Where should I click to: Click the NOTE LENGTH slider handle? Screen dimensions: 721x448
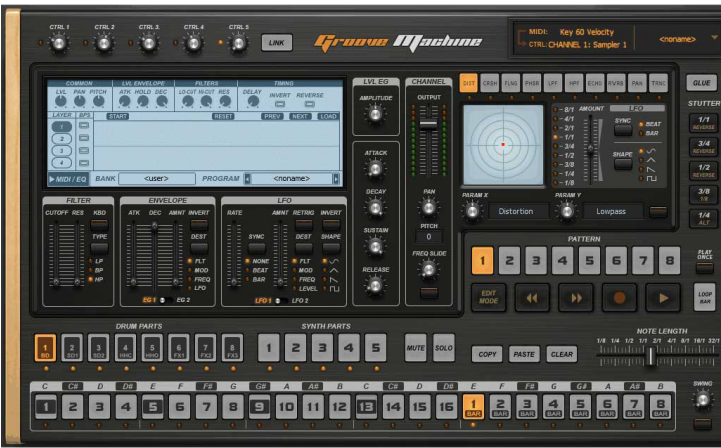click(651, 356)
